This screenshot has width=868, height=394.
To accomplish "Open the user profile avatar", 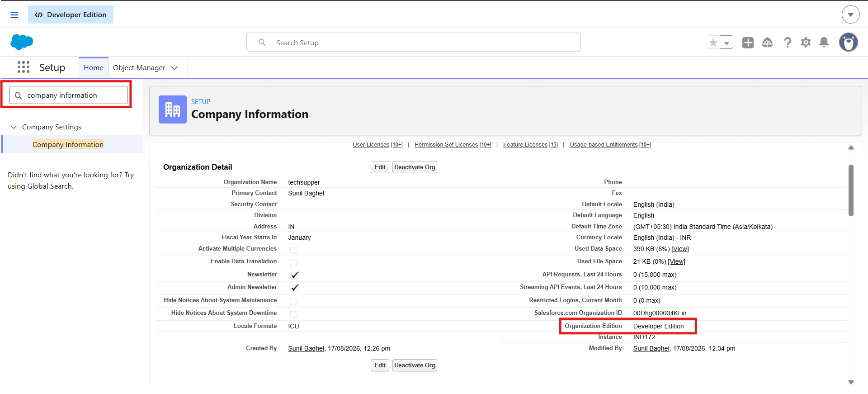I will point(849,43).
